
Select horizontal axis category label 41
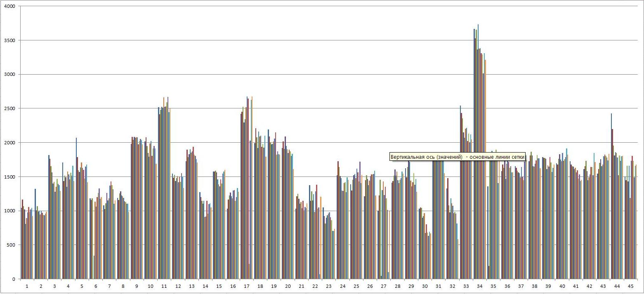pos(576,286)
